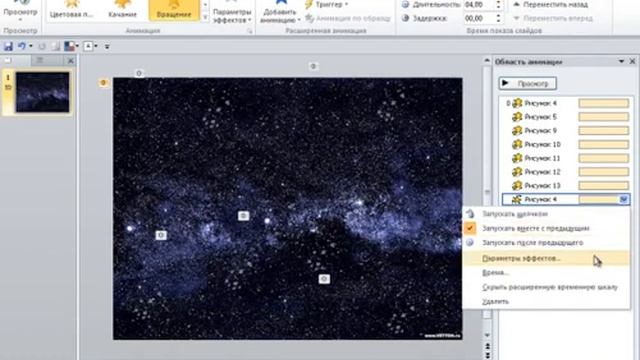Click Просмотр play button in animation pane
Viewport: 640px width, 360px height.
pos(527,84)
